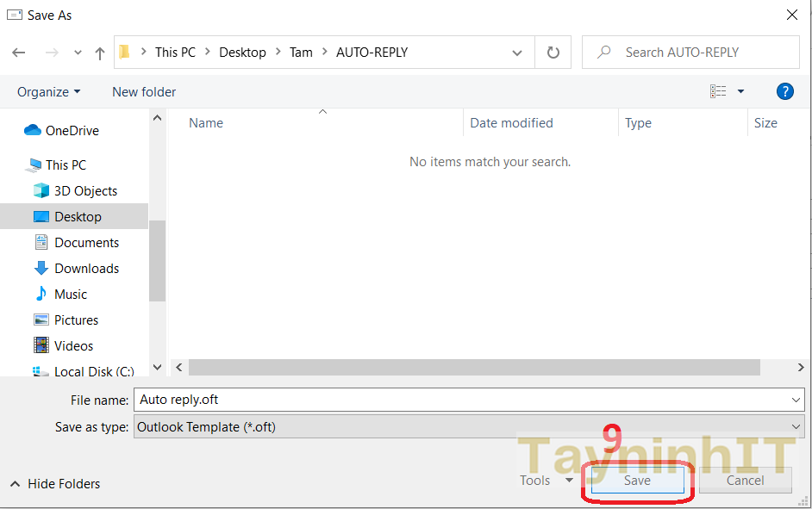Screen dimensions: 812x509
Task: Open the Organize menu
Action: [x=48, y=92]
